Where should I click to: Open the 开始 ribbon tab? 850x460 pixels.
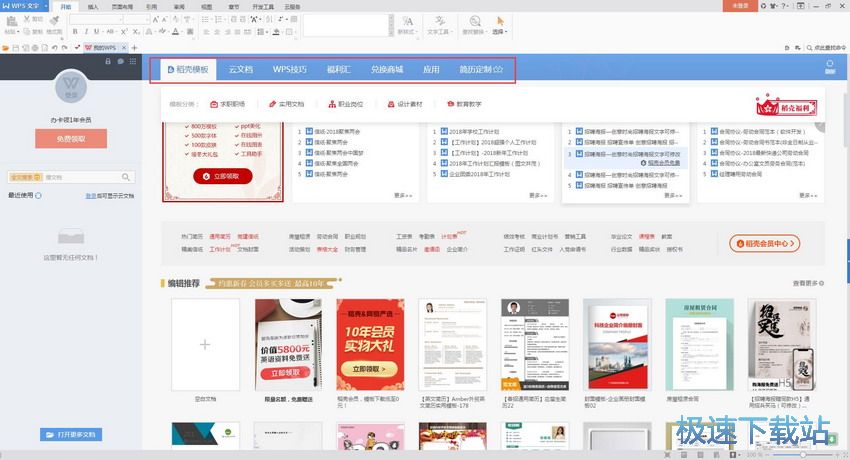66,7
